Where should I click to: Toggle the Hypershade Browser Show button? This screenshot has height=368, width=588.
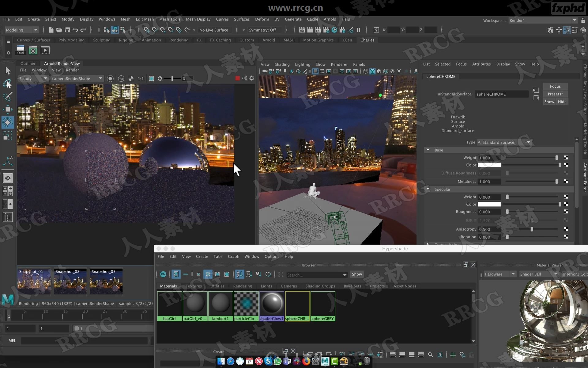click(x=357, y=274)
